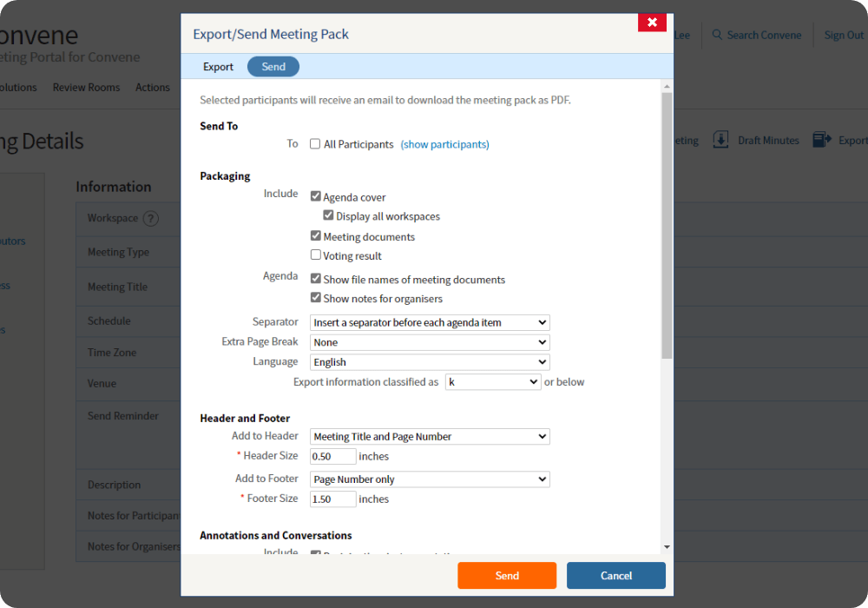Close the Export/Send Meeting Pack dialog
Viewport: 868px width, 608px height.
[x=652, y=22]
